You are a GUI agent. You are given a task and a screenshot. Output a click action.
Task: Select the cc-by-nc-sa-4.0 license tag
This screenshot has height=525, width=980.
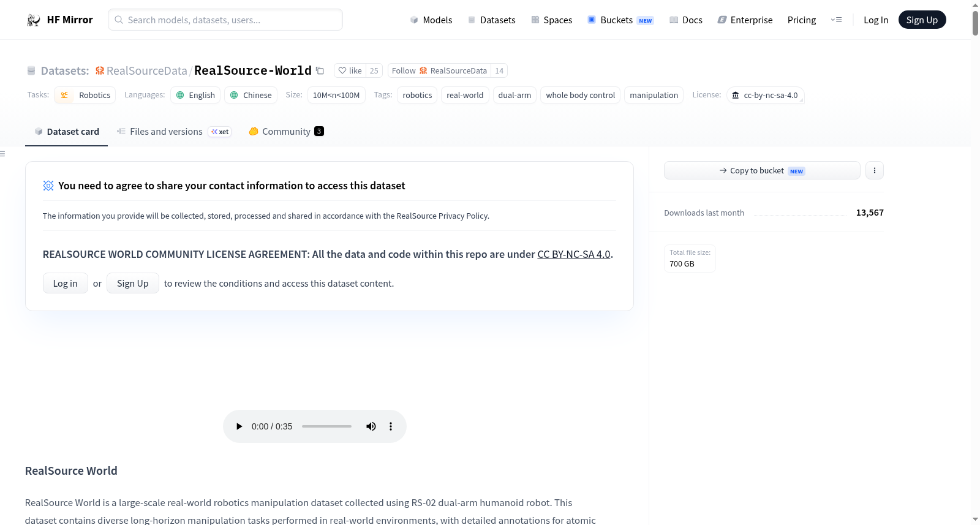pos(766,95)
